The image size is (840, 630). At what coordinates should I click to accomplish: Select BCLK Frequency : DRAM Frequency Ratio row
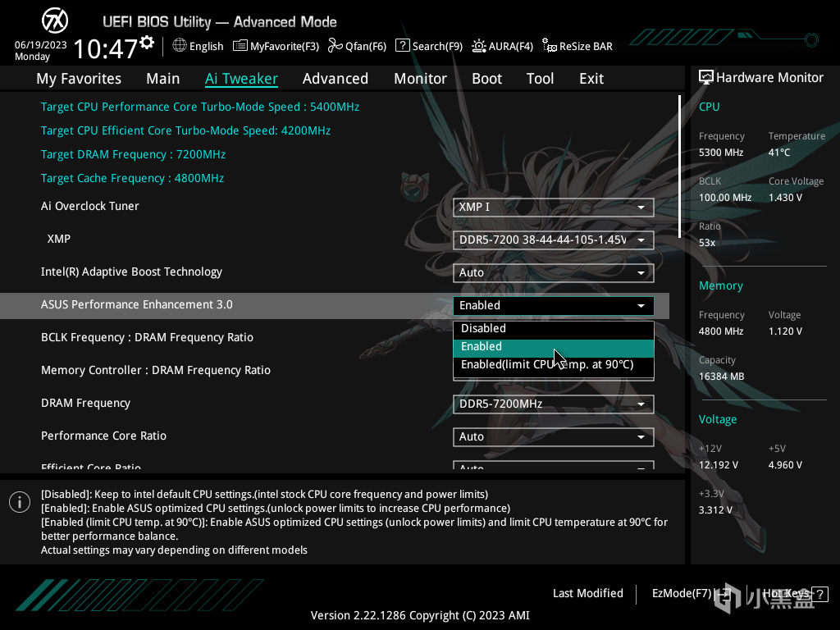pyautogui.click(x=148, y=337)
